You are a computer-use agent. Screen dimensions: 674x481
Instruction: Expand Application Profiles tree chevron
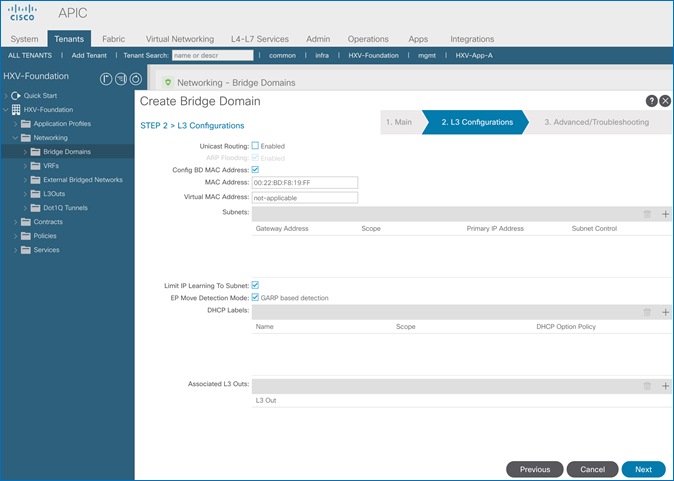[x=15, y=124]
